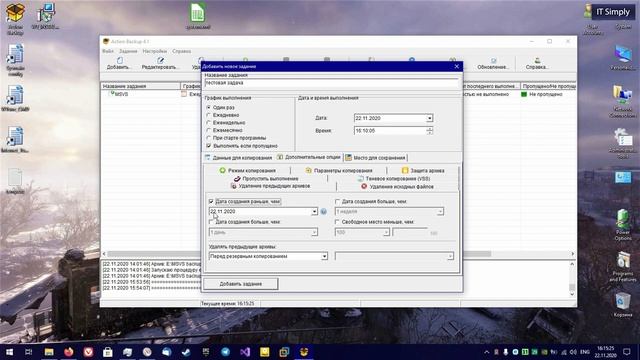Viewport: 640px width, 360px height.
Task: Click the Время time input field
Action: 390,131
